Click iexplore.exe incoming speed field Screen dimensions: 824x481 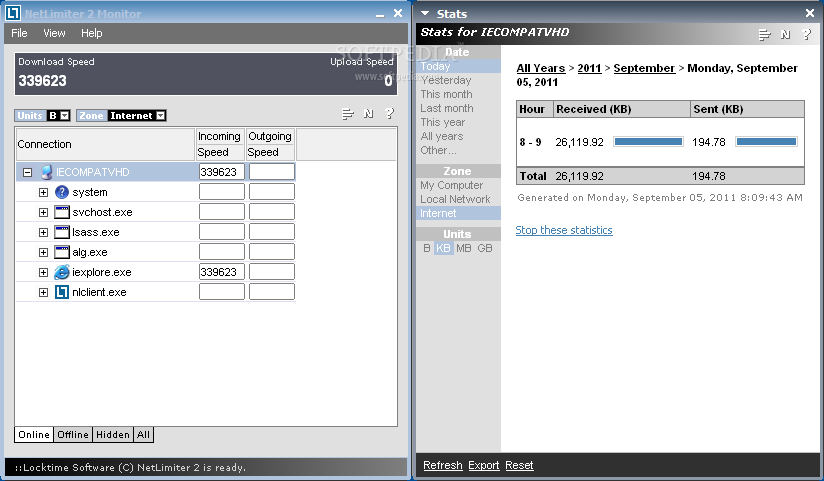tap(222, 272)
